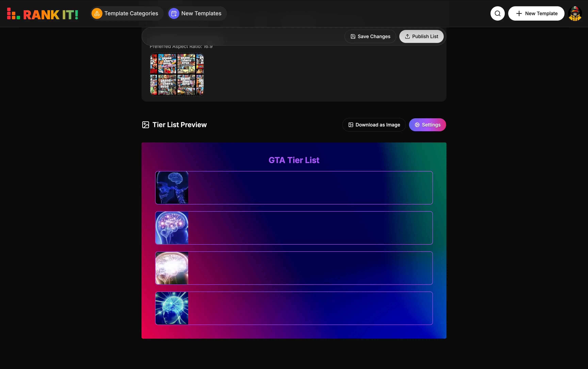Select the first tier X-ray skull brain image
588x369 pixels.
pos(172,188)
